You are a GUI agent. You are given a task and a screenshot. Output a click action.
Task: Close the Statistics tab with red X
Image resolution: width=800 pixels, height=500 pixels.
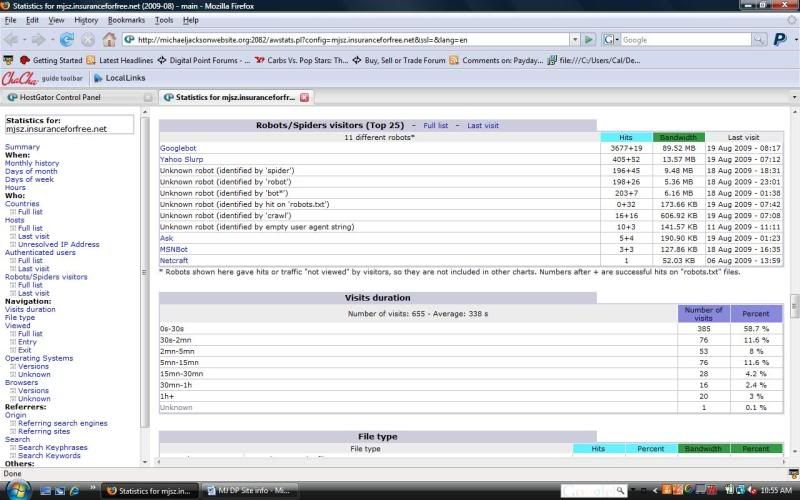305,97
